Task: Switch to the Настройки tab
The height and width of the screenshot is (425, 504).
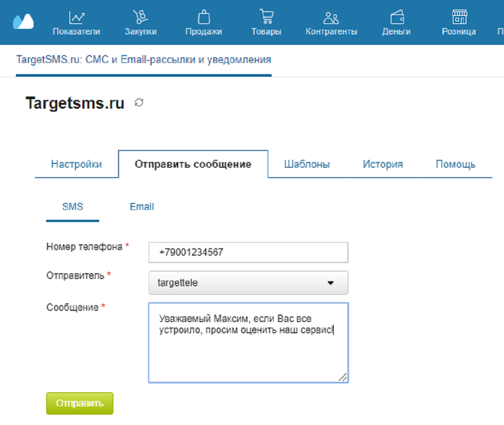Action: tap(76, 164)
